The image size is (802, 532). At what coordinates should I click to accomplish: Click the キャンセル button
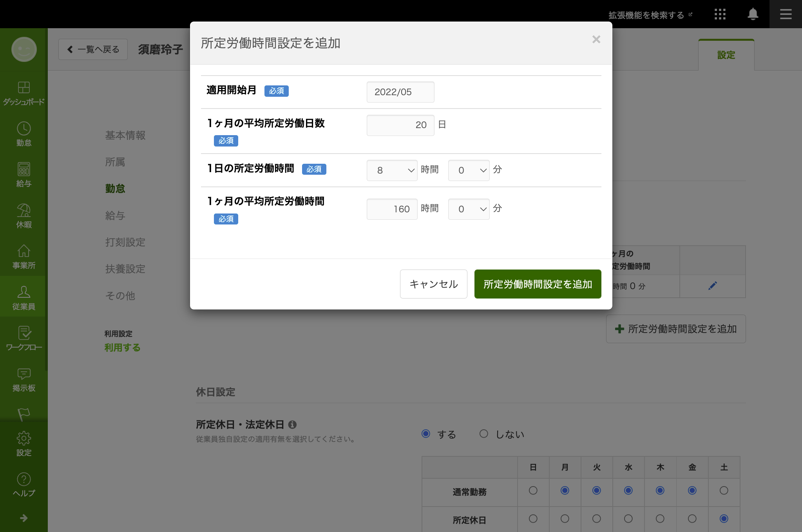coord(434,284)
